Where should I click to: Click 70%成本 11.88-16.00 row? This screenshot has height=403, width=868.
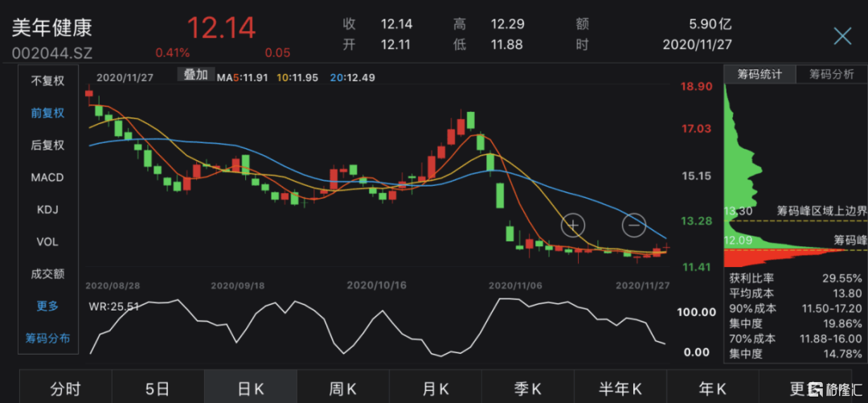pyautogui.click(x=796, y=338)
